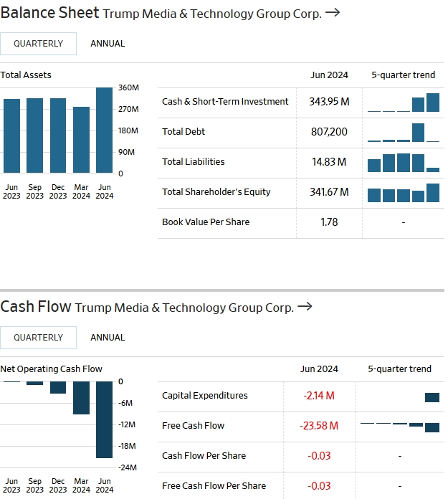Click the Jun 2024 bar in Total Assets chart
Viewport: 448px width, 499px height.
pos(105,130)
